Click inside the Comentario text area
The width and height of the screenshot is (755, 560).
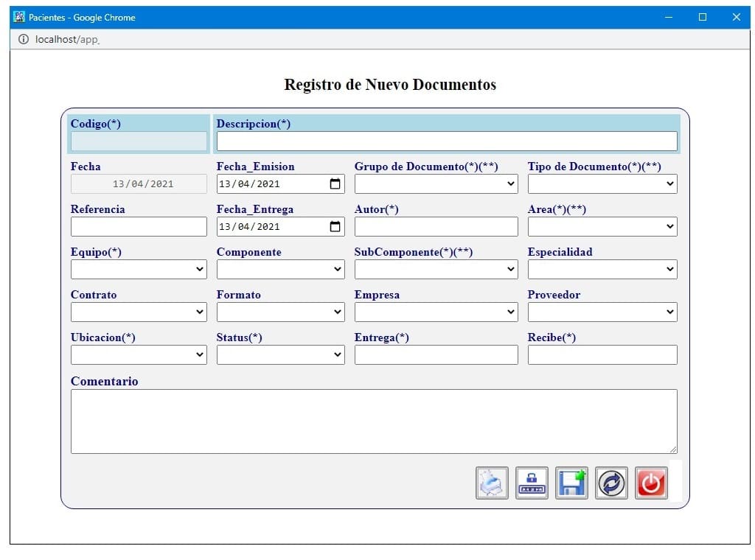pyautogui.click(x=374, y=421)
